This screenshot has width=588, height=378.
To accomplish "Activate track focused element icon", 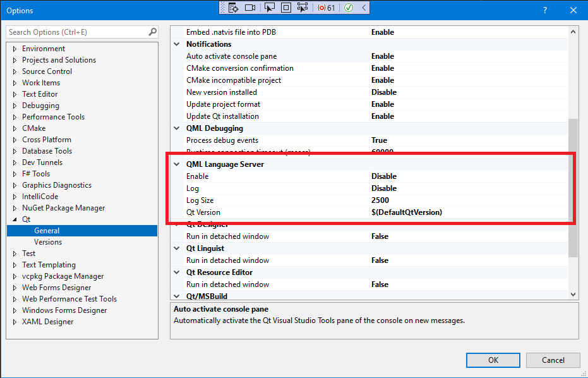I will click(x=303, y=8).
